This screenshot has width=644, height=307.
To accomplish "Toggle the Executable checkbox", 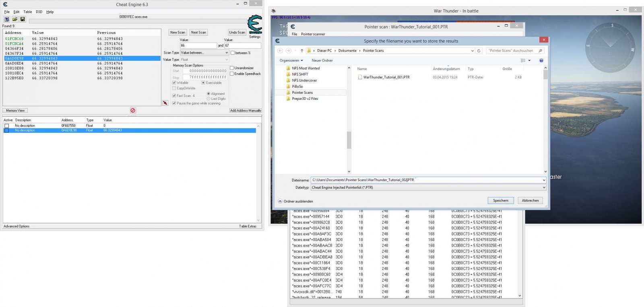I will pos(203,82).
